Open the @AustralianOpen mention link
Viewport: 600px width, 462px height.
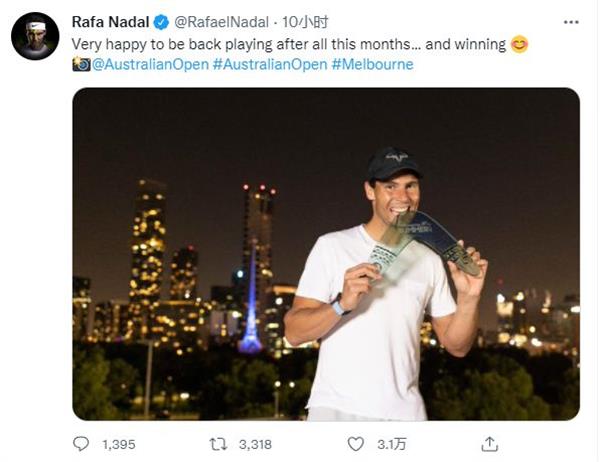point(150,64)
